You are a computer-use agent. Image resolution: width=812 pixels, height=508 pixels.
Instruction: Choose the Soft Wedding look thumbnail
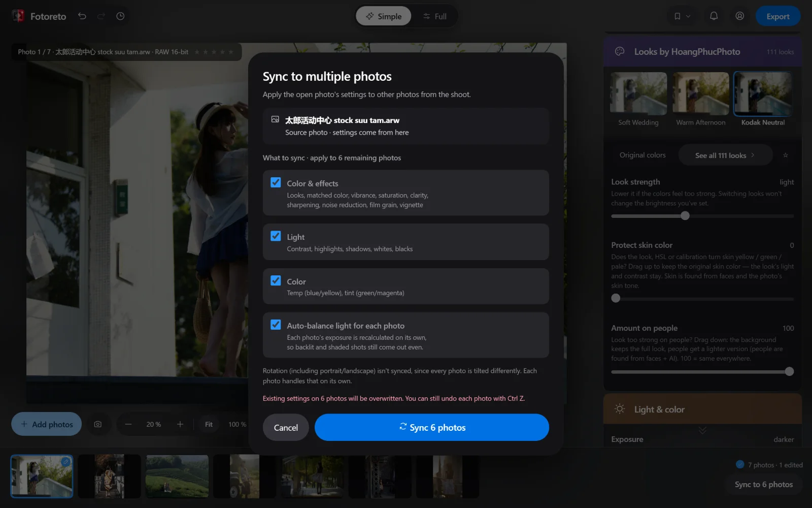[x=638, y=93]
